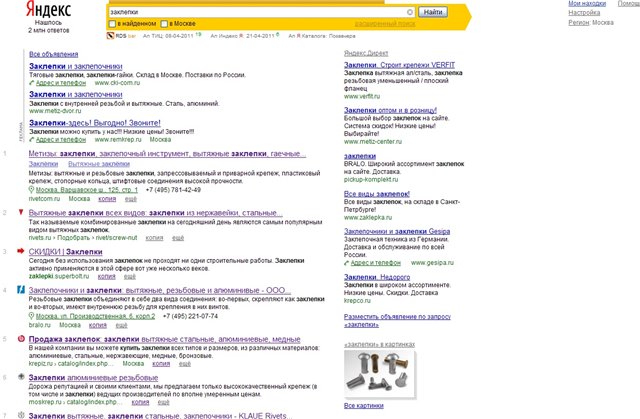Open result 'СКИДКИ | Заклепки'
Screen dimensions: 640x419
pyautogui.click(x=65, y=252)
